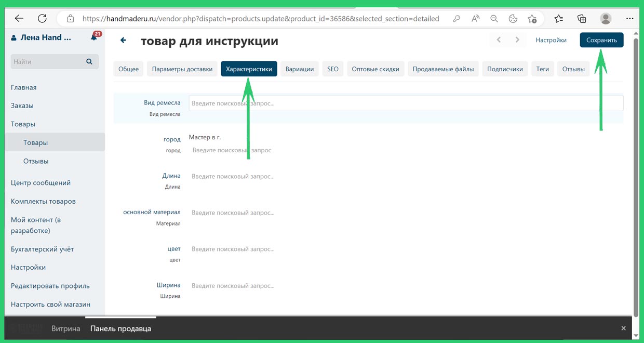Open the основной материал selector
The width and height of the screenshot is (644, 343).
click(233, 213)
